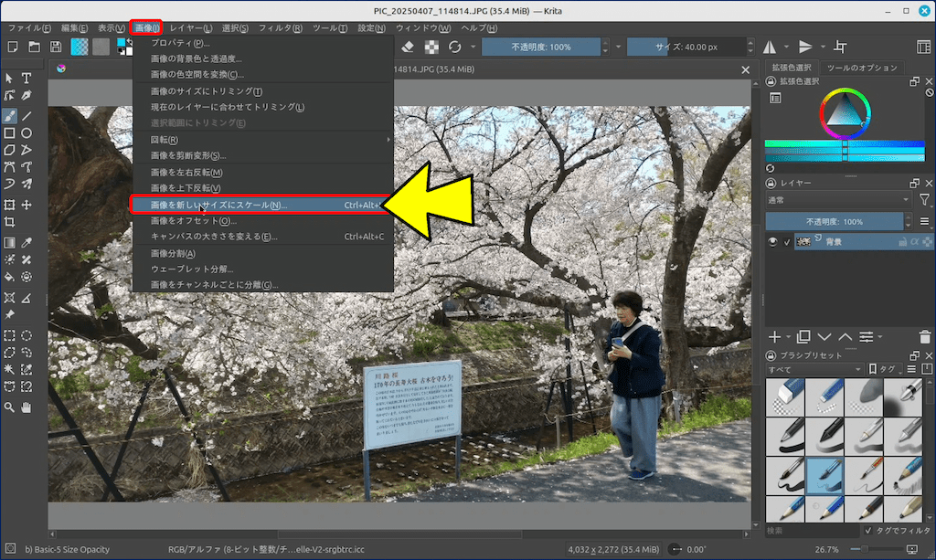The width and height of the screenshot is (936, 560).
Task: Open the すべて brush preset tag dropdown
Action: tap(814, 369)
